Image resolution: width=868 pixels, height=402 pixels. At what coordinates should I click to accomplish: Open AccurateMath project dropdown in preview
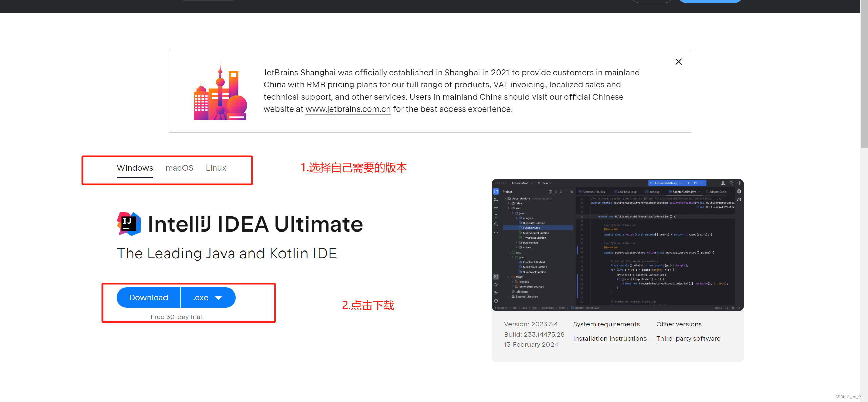[x=522, y=183]
